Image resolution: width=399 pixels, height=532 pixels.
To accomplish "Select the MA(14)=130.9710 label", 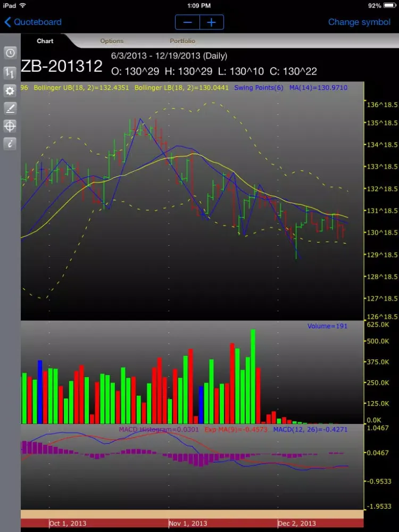I will 318,88.
